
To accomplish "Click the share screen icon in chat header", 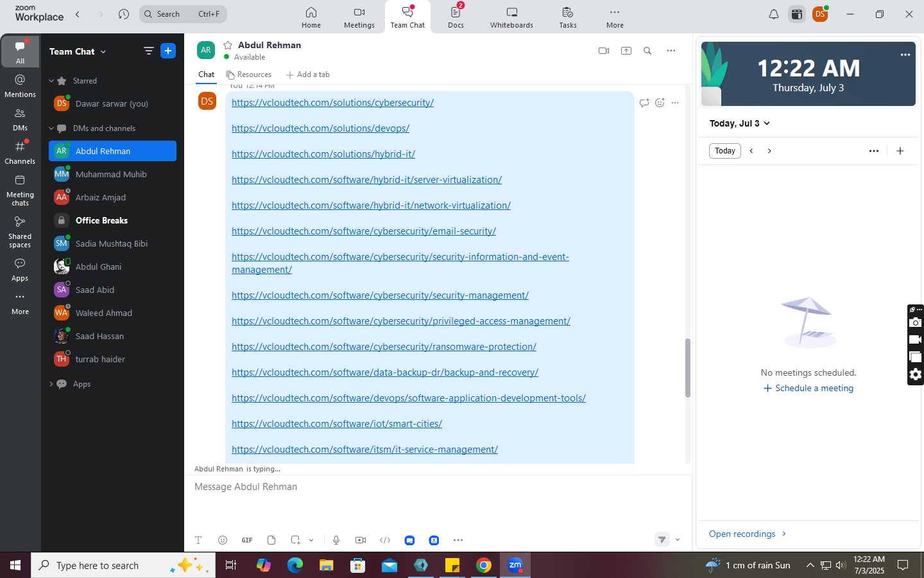I will coord(626,51).
